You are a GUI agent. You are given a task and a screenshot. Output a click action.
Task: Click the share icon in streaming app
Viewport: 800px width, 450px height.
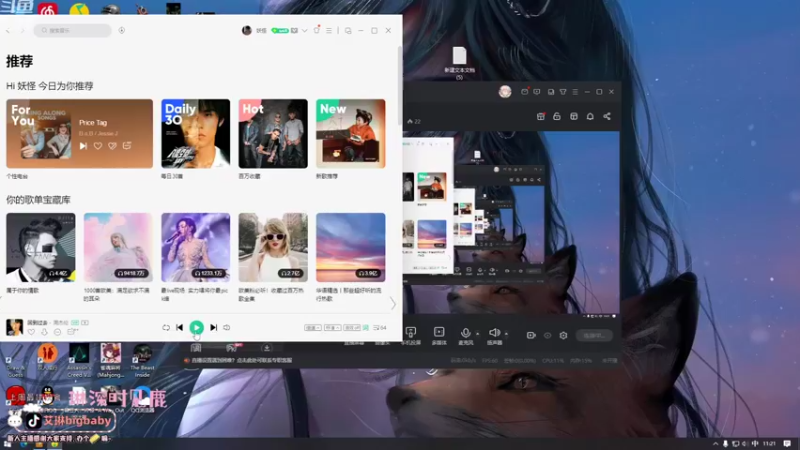tap(607, 116)
